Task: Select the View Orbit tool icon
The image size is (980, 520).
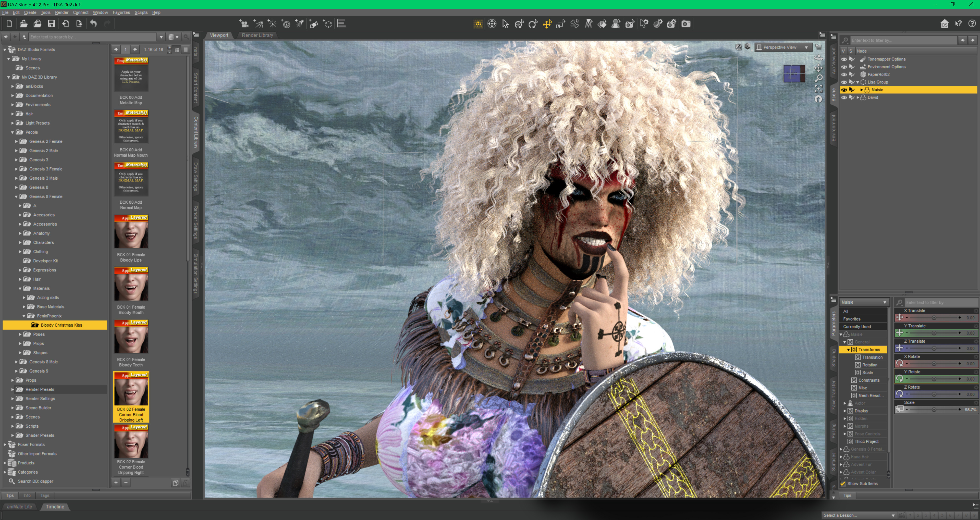Action: 819,57
